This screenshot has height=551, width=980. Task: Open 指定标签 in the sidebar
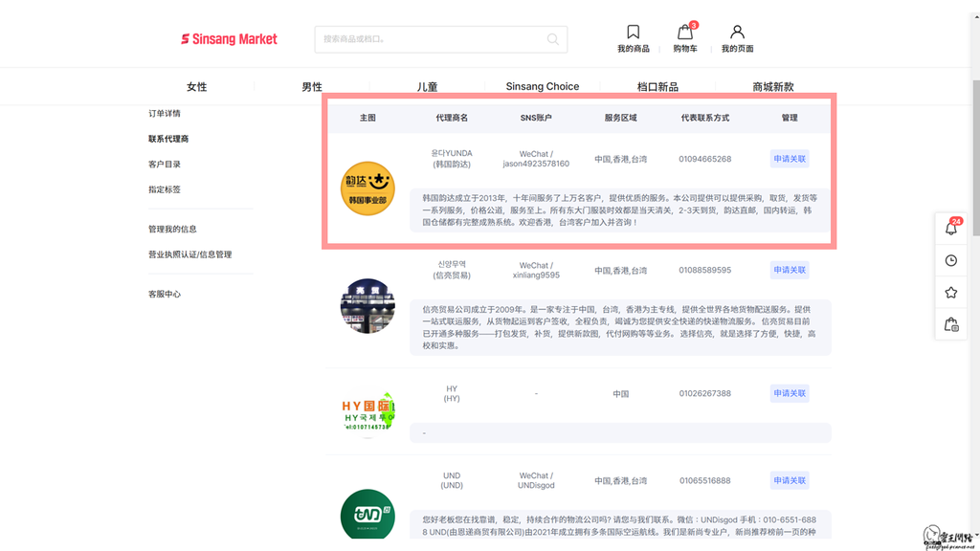pyautogui.click(x=165, y=189)
